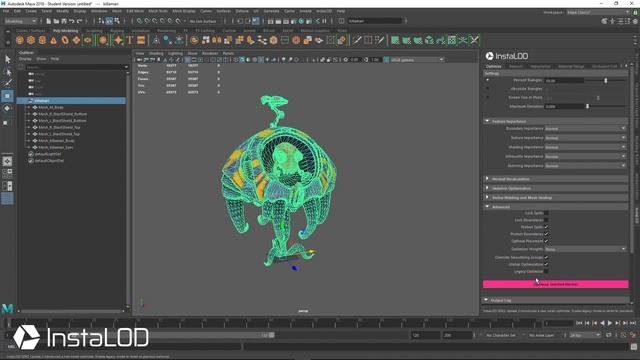This screenshot has height=360, width=640.
Task: Enable the Lock Splits checkbox
Action: (x=546, y=213)
